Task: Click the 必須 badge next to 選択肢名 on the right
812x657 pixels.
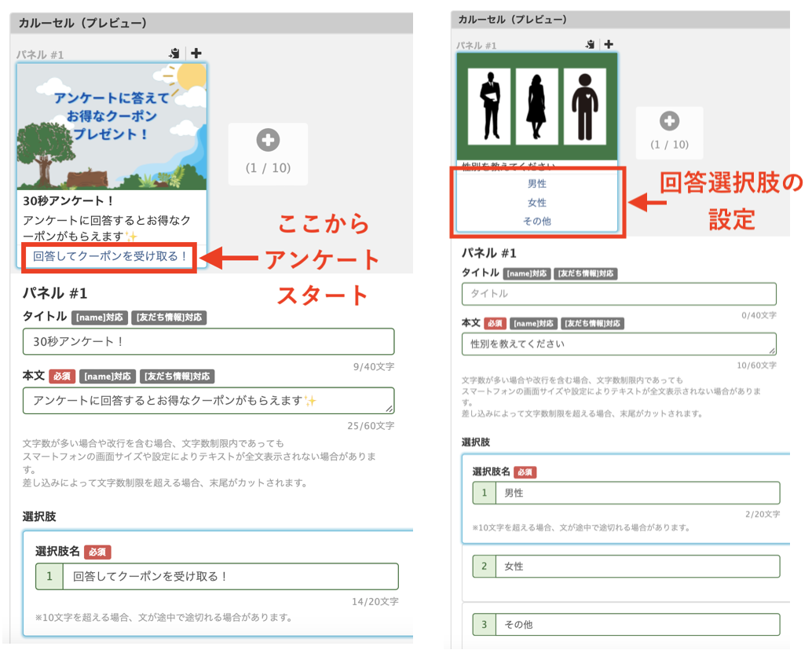Action: 525,472
